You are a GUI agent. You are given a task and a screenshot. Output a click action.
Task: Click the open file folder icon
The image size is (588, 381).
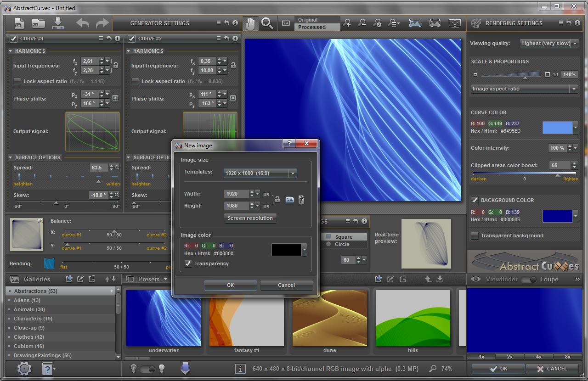pyautogui.click(x=38, y=23)
